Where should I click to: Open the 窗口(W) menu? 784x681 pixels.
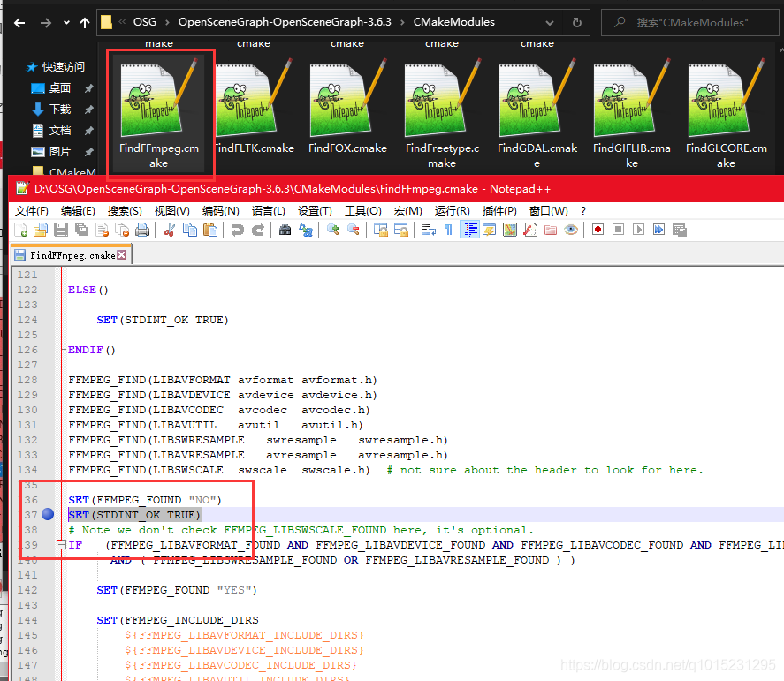[x=549, y=211]
